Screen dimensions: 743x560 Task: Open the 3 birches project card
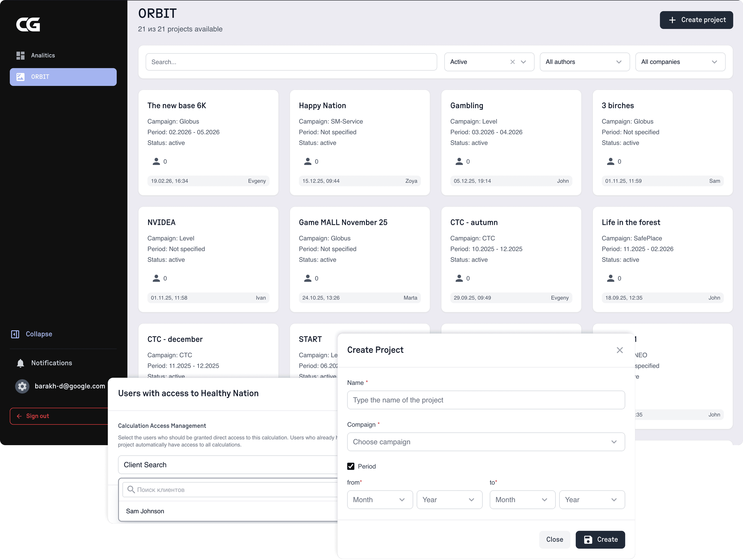662,142
